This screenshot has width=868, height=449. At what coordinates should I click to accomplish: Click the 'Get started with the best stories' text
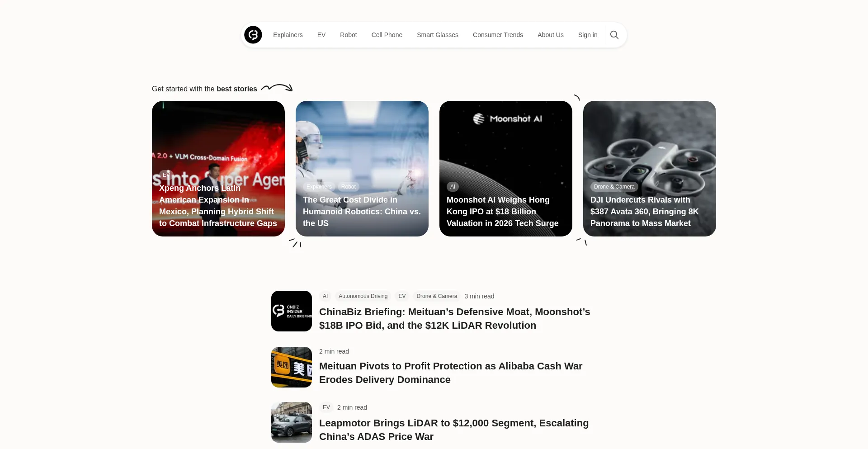click(x=204, y=89)
